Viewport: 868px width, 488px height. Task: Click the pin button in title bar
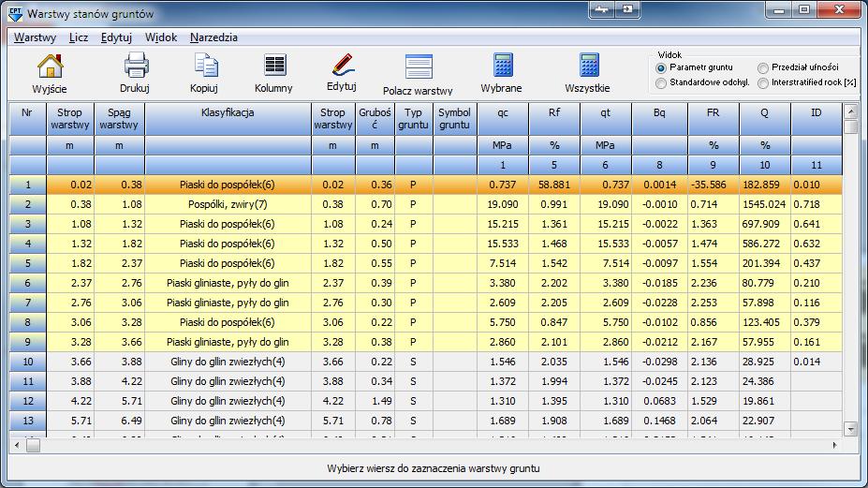click(x=602, y=9)
